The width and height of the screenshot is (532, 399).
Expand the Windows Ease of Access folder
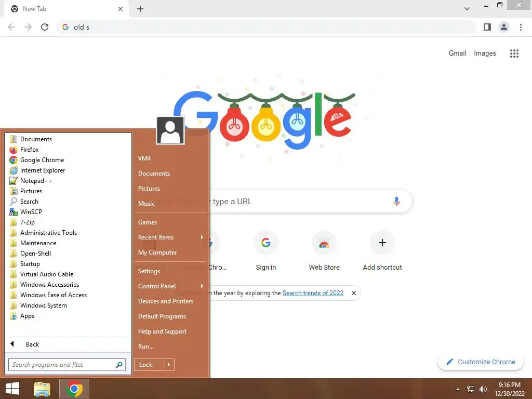(54, 295)
